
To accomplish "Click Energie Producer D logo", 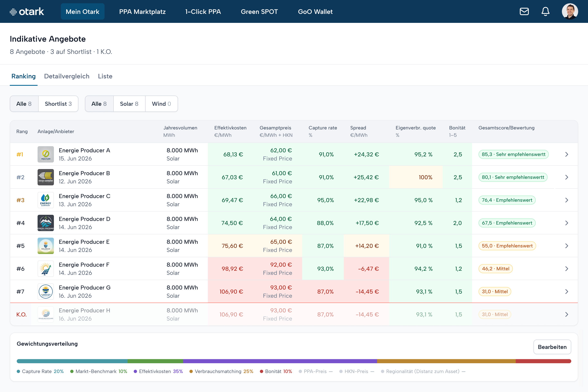I will pyautogui.click(x=46, y=223).
